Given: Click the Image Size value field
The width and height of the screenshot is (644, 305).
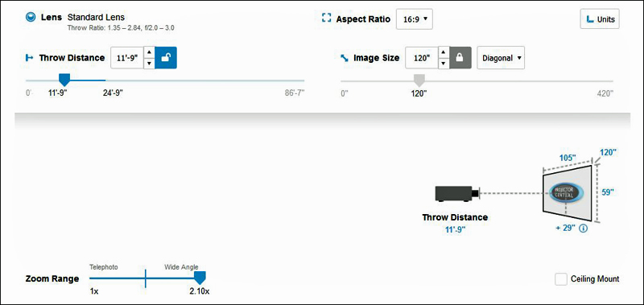Looking at the screenshot, I should click(x=422, y=58).
